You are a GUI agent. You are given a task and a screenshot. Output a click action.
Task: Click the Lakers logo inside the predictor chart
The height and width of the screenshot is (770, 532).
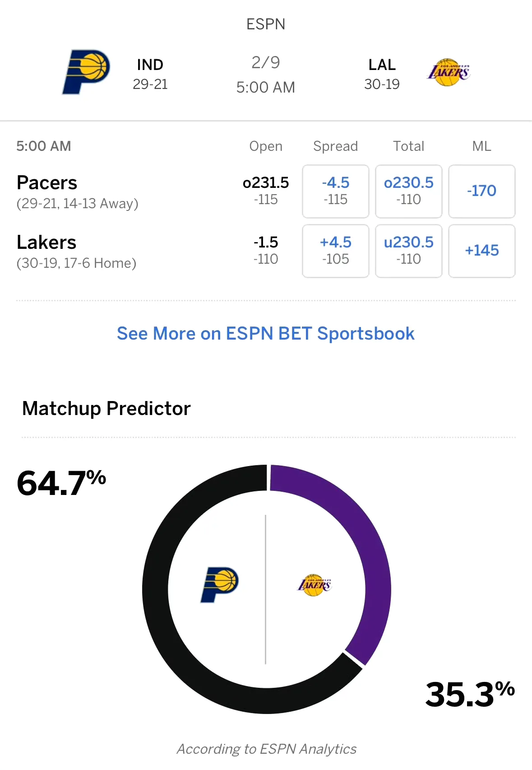(x=315, y=585)
